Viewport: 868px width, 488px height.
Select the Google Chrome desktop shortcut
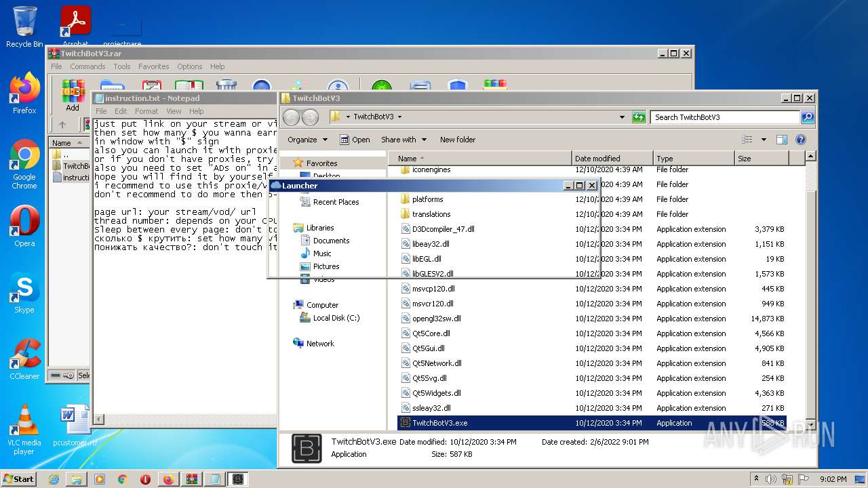(24, 164)
